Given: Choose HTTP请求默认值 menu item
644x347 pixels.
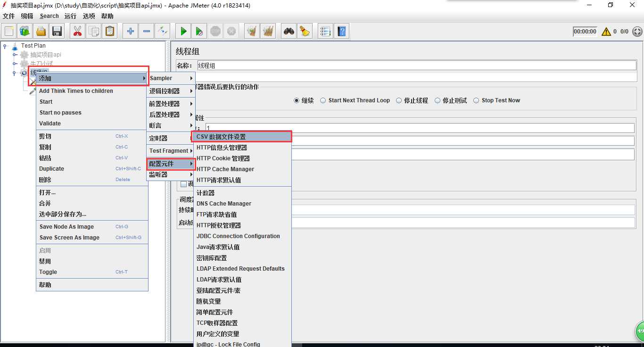Looking at the screenshot, I should (242, 180).
